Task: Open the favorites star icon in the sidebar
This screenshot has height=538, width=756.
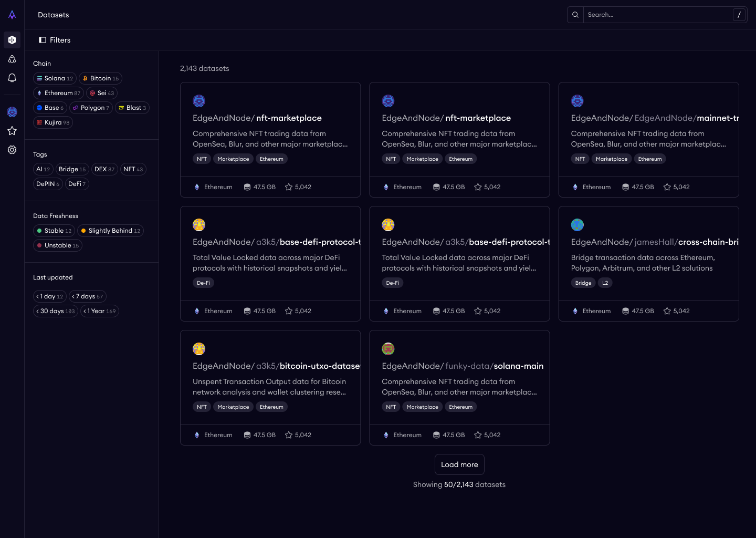Action: (x=12, y=131)
